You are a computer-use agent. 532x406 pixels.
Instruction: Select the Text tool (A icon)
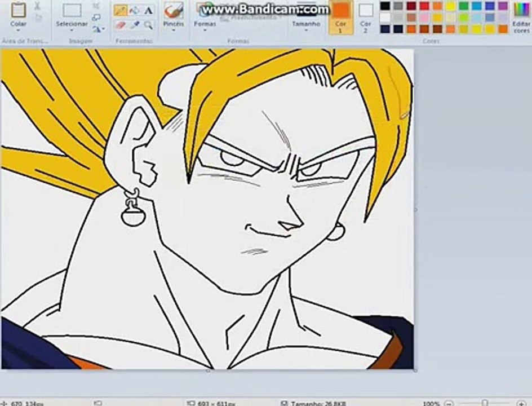coord(148,11)
